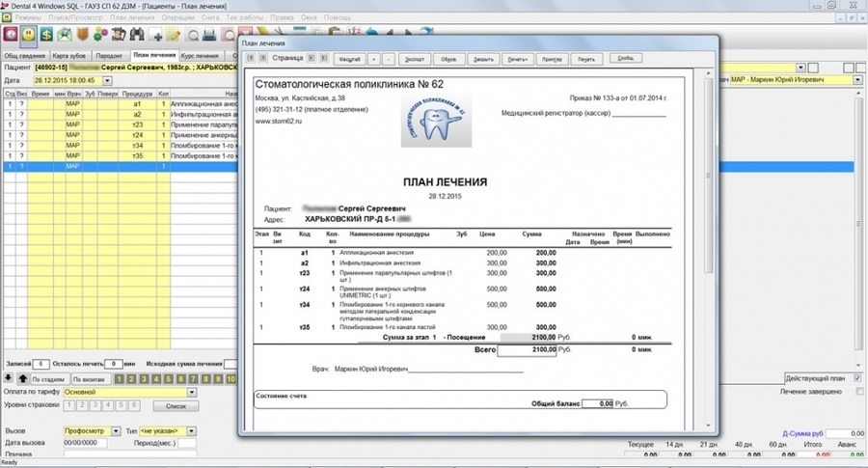Screen dimensions: 868x468
Task: Click the Экспорт button in preview
Action: point(414,59)
